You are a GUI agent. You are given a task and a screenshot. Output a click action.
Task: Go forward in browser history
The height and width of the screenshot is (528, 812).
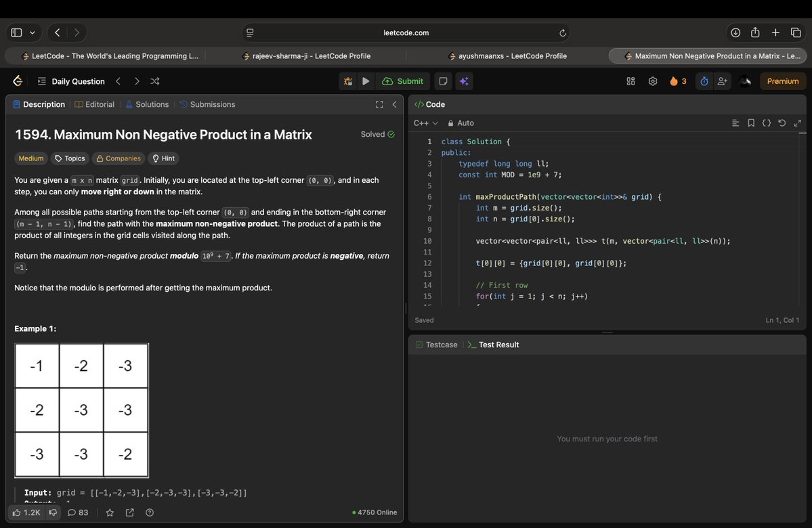pyautogui.click(x=77, y=32)
